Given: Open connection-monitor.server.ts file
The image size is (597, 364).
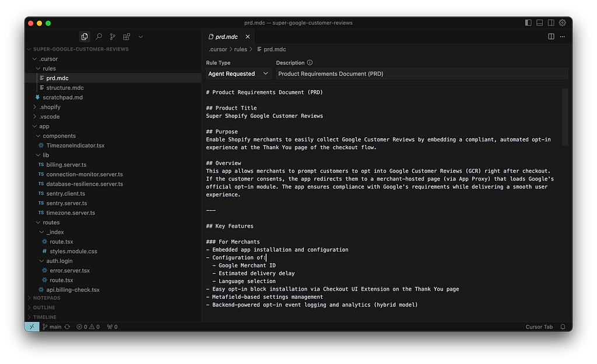Looking at the screenshot, I should coord(85,174).
